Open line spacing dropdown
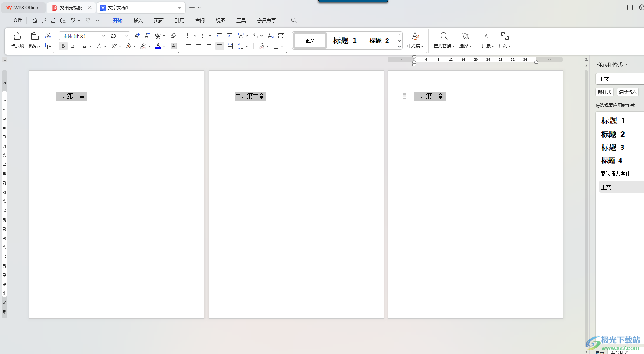The image size is (644, 354). [x=247, y=46]
